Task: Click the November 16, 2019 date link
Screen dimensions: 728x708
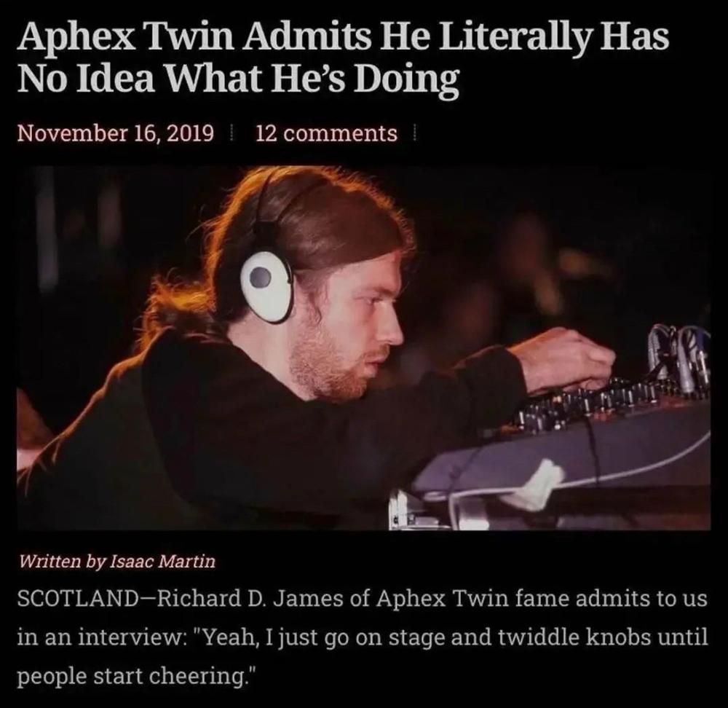Action: point(116,133)
